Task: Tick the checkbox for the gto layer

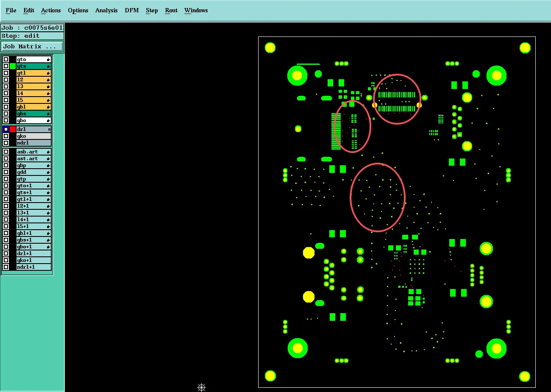Action: [6, 60]
